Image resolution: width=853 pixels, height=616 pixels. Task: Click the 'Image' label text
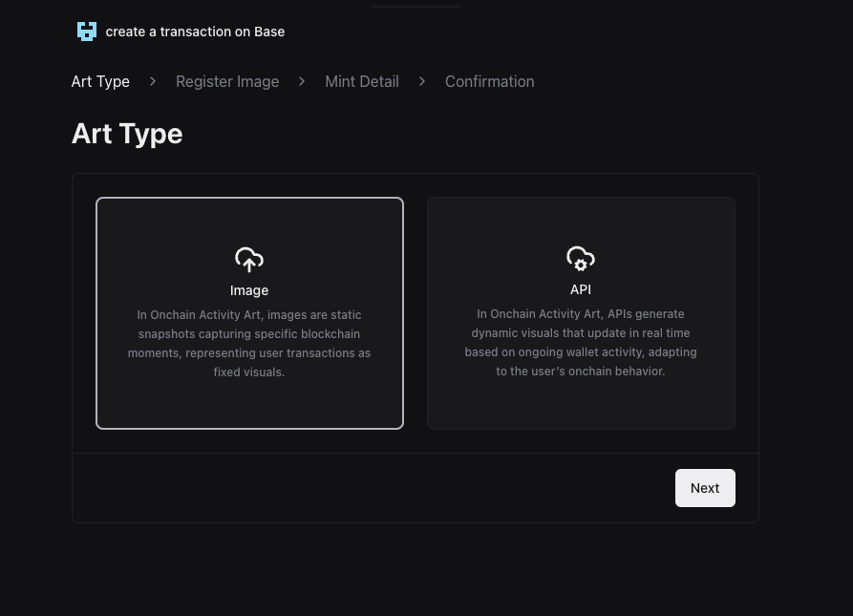(249, 290)
